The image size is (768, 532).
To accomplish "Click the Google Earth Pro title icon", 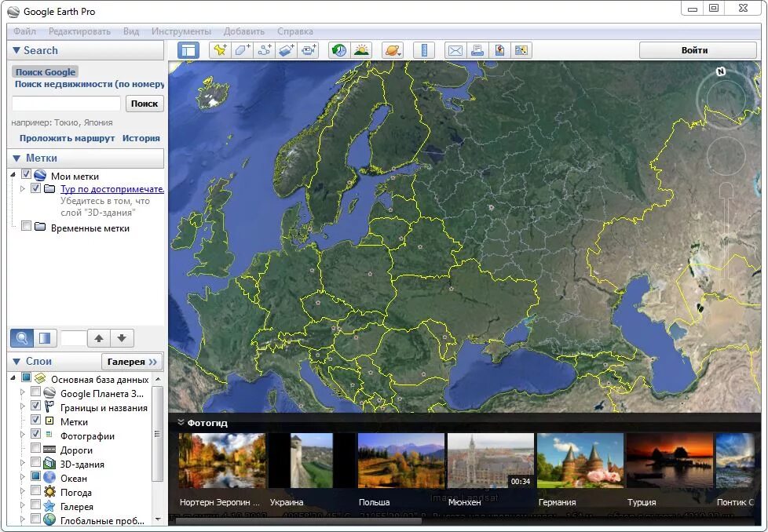I will (13, 11).
